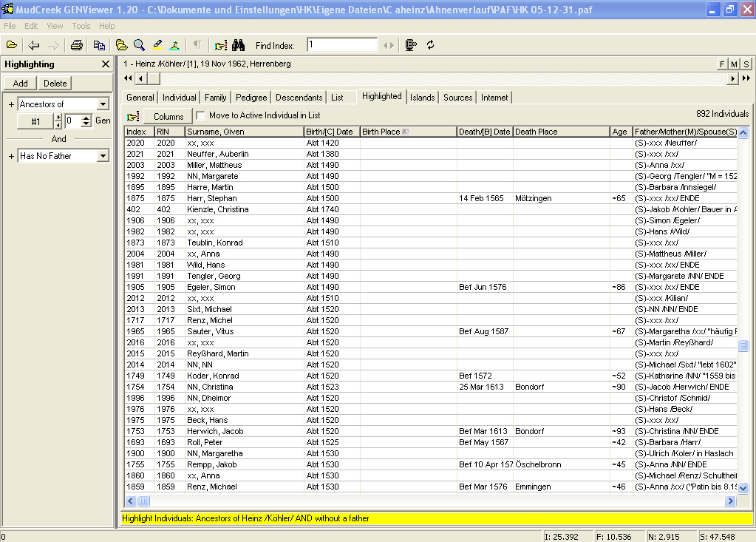
Task: Toggle the F button in header
Action: click(722, 64)
